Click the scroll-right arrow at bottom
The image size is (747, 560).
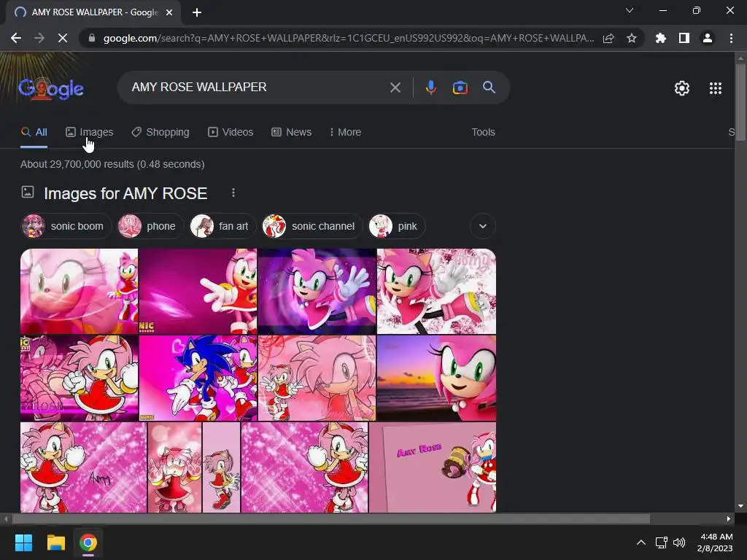point(729,518)
